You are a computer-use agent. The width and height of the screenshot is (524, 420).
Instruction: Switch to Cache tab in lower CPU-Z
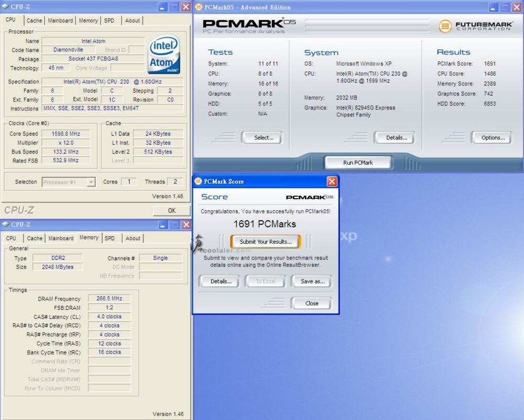point(35,238)
